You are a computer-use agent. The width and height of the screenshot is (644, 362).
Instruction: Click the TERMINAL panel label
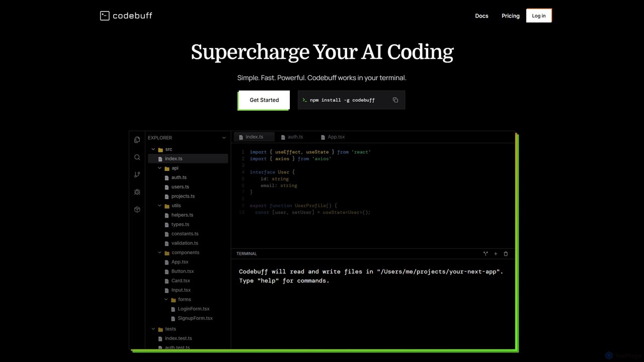coord(247,254)
